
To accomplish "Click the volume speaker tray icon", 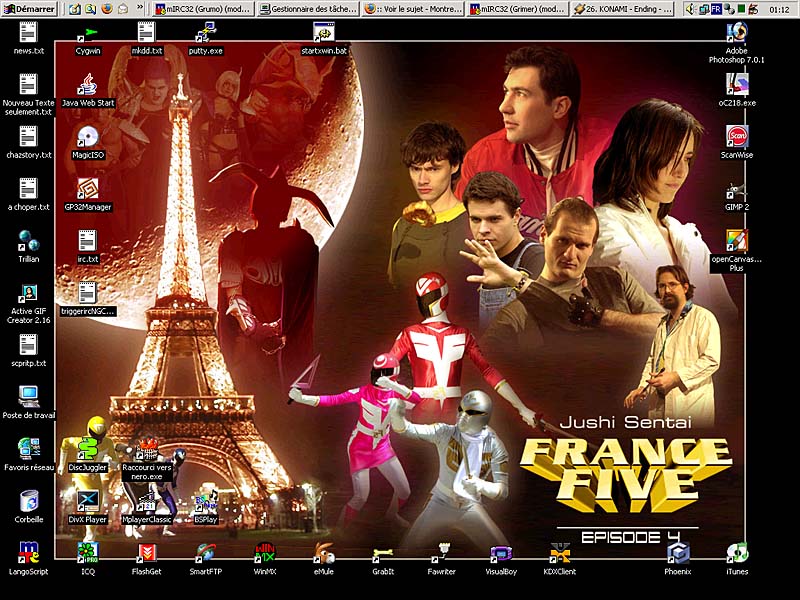I will [690, 9].
